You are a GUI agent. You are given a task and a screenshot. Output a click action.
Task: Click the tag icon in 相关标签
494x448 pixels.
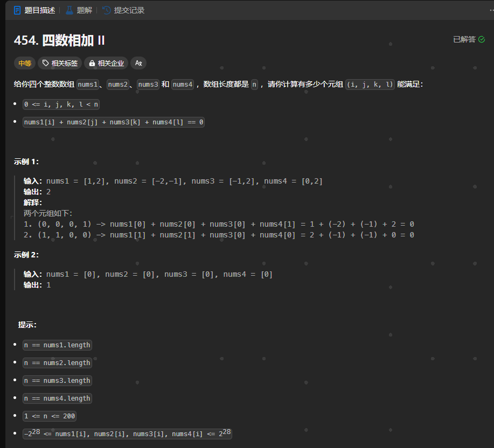point(46,64)
